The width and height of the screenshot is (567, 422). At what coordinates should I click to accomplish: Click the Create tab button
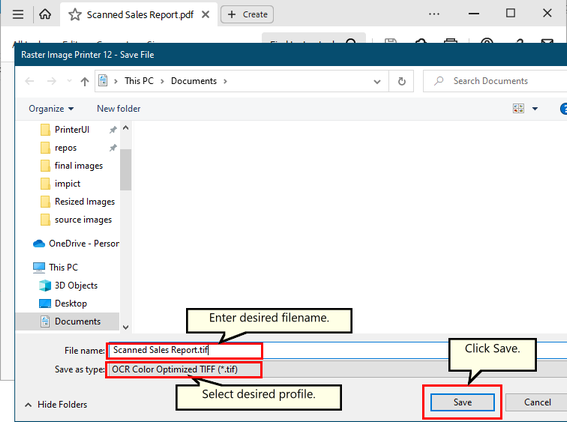[247, 14]
